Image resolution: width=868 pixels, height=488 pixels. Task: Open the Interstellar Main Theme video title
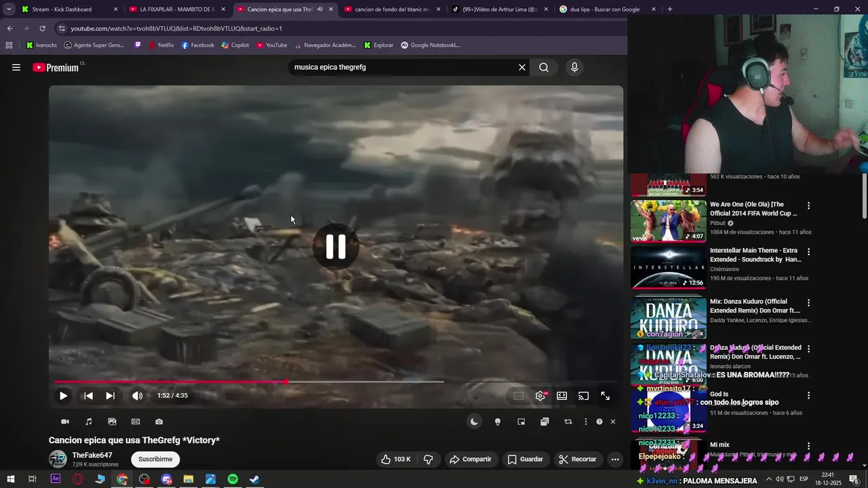[755, 255]
